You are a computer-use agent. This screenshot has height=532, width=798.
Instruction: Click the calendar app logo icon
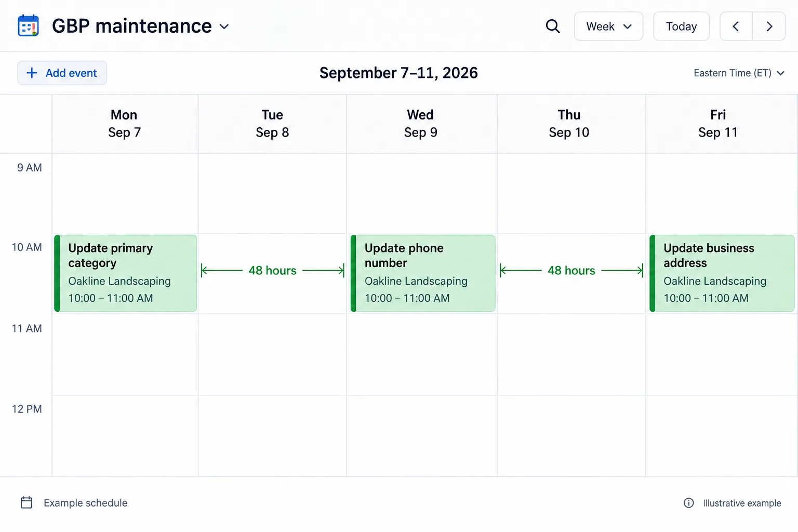click(x=28, y=25)
